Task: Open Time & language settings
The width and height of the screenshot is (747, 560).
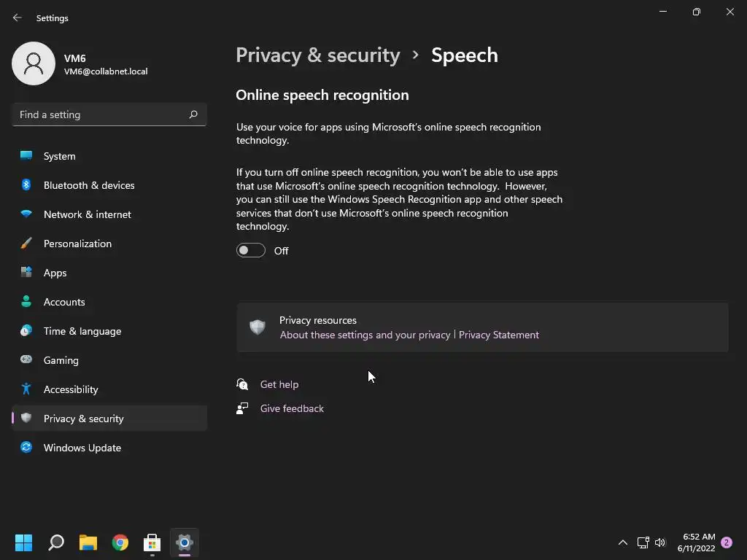Action: point(82,331)
